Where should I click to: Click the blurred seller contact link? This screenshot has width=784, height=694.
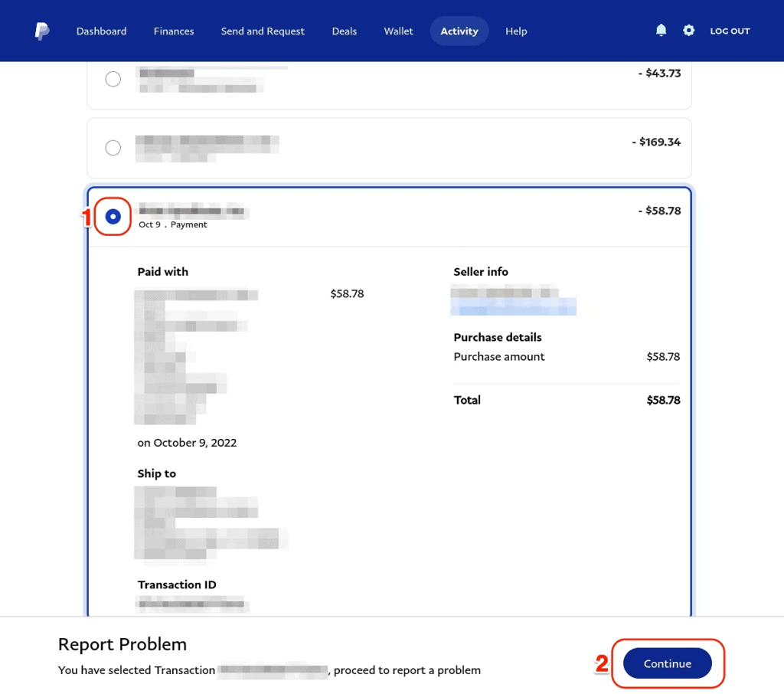513,308
